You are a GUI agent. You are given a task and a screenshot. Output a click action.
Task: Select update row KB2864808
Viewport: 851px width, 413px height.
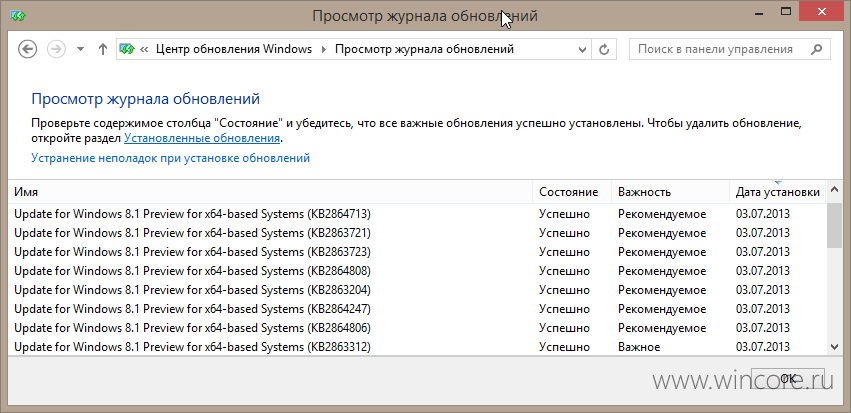[x=417, y=271]
